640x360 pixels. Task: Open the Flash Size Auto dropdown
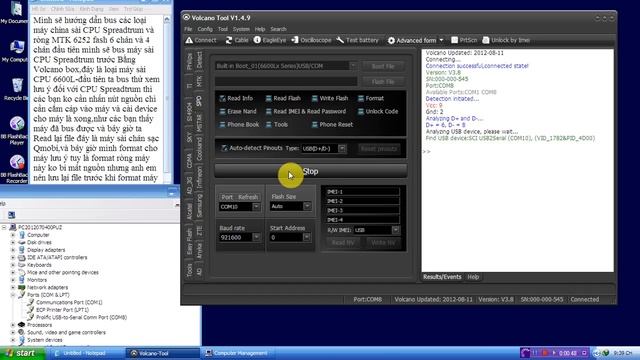click(307, 207)
